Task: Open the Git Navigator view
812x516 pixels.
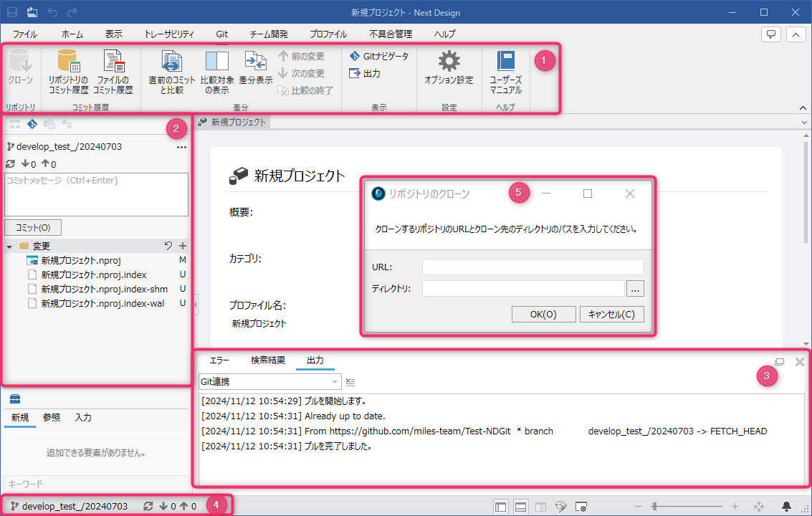Action: pyautogui.click(x=379, y=56)
